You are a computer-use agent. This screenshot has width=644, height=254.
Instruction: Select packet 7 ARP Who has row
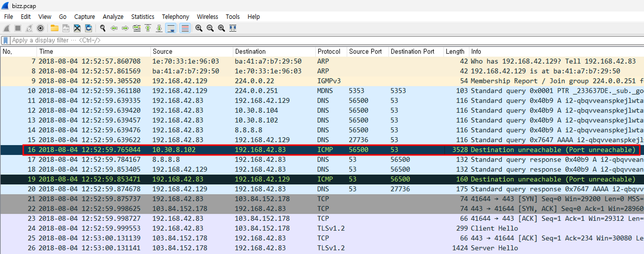point(322,61)
